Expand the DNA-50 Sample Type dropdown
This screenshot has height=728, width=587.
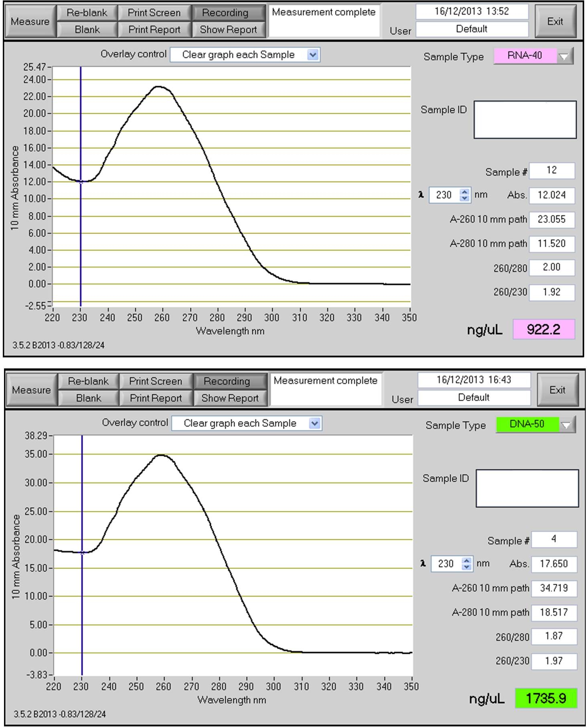566,425
